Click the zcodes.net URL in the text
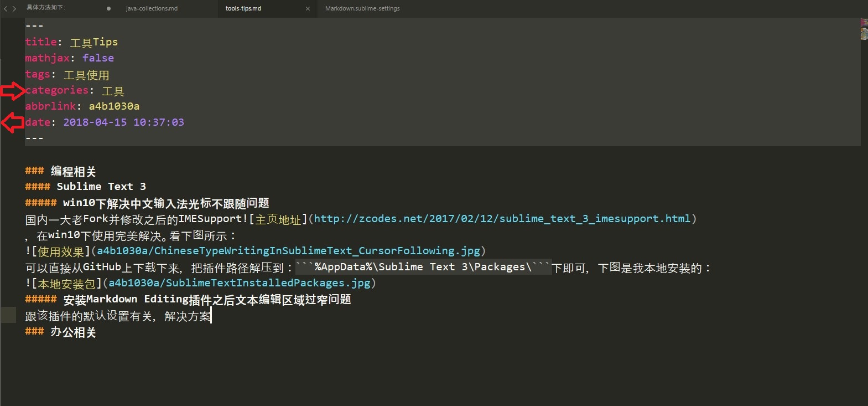This screenshot has height=406, width=868. point(502,219)
